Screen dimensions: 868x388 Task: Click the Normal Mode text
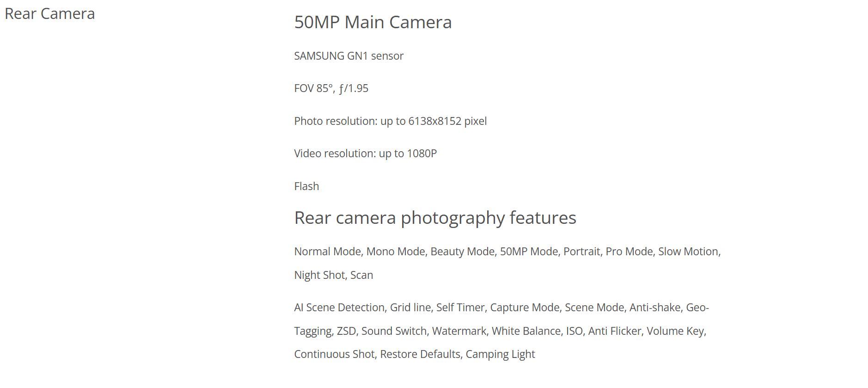(328, 252)
